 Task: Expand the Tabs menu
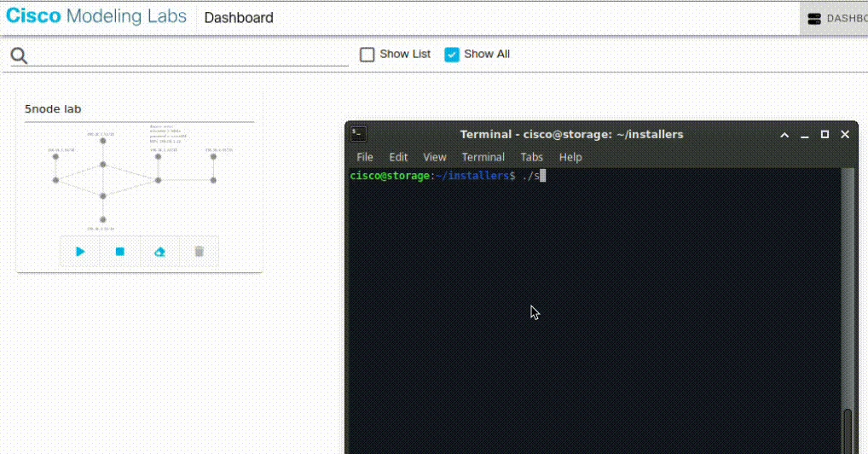click(x=531, y=157)
